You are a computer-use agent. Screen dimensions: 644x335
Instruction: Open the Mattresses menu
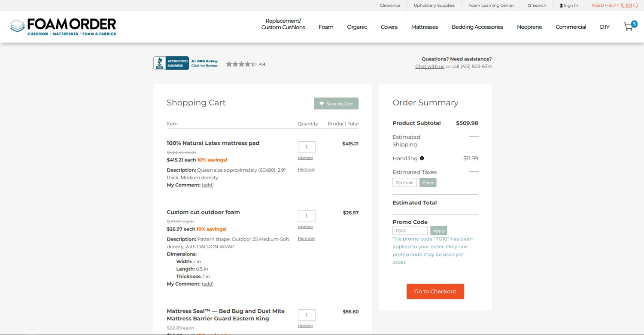[425, 27]
